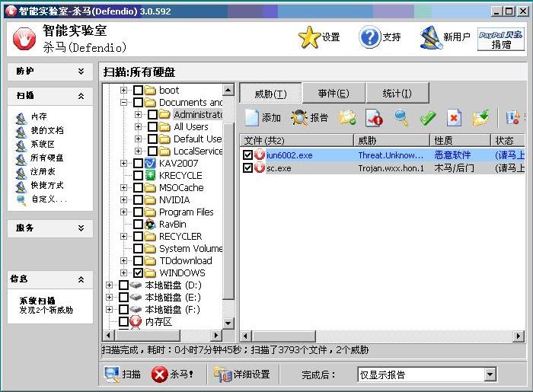
Task: Expand the WINDOWS folder tree node
Action: [x=123, y=272]
